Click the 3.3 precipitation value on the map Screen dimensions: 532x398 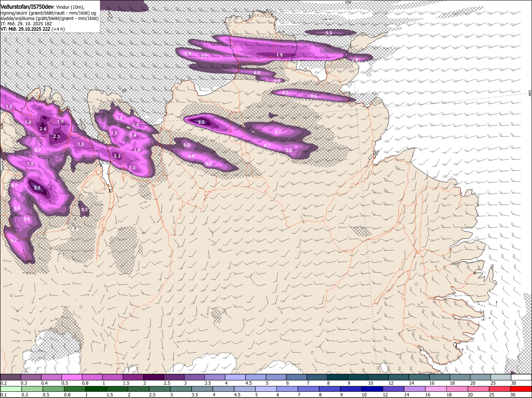click(37, 188)
